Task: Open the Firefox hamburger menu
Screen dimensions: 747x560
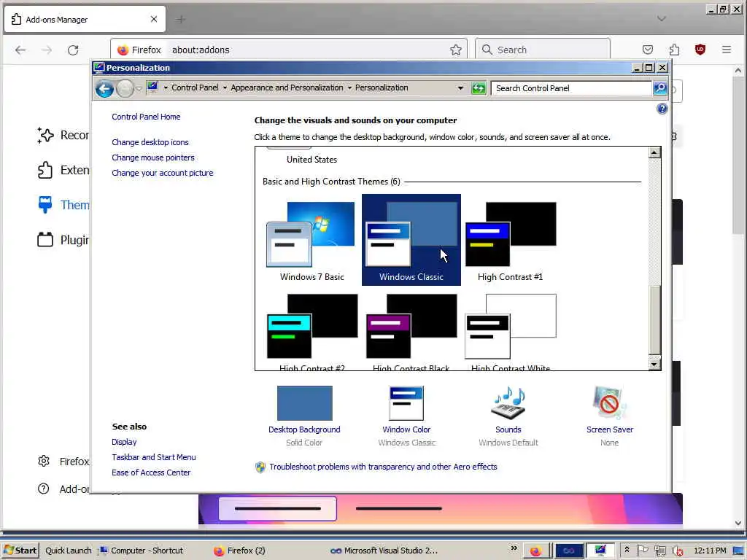Action: point(726,50)
